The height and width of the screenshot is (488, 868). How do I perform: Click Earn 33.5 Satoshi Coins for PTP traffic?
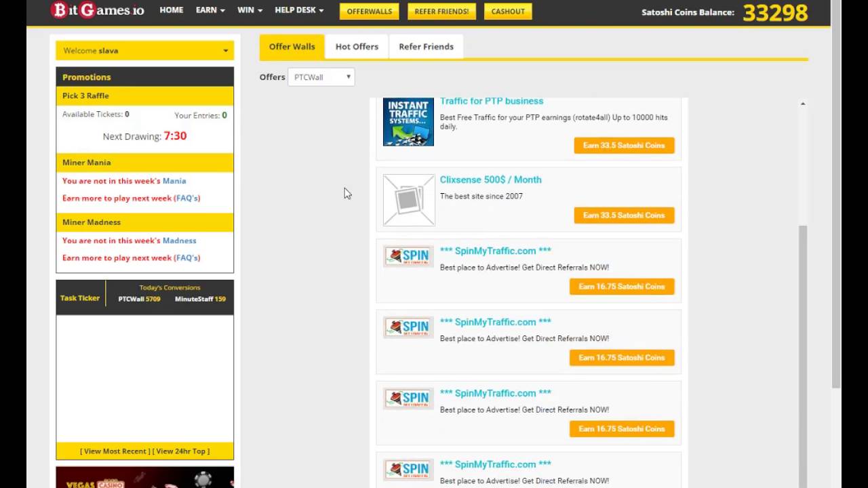click(x=624, y=145)
